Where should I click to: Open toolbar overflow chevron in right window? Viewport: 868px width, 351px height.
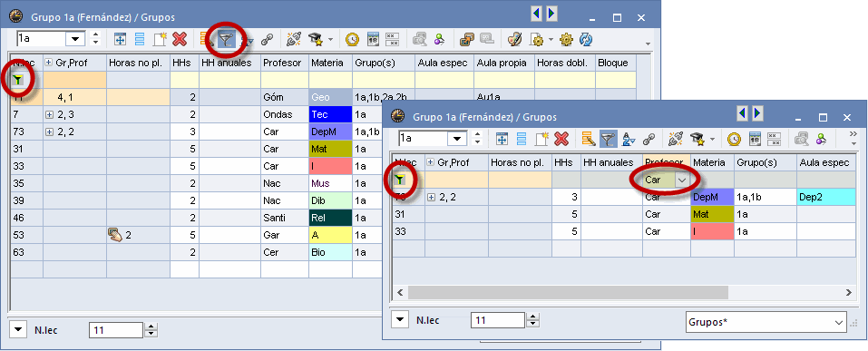tap(853, 133)
